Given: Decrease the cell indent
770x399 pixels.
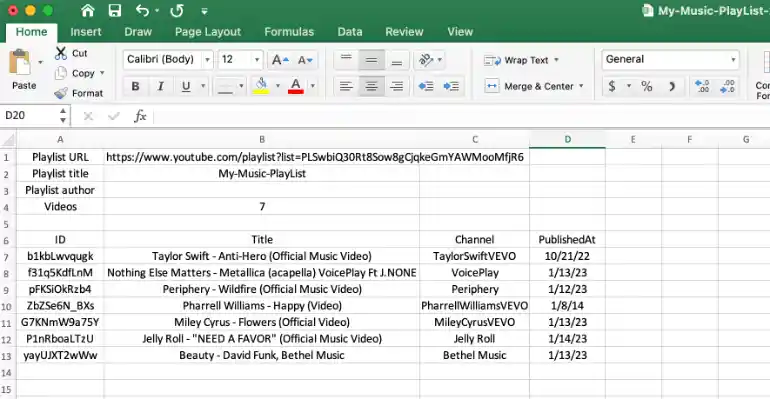Looking at the screenshot, I should [426, 86].
